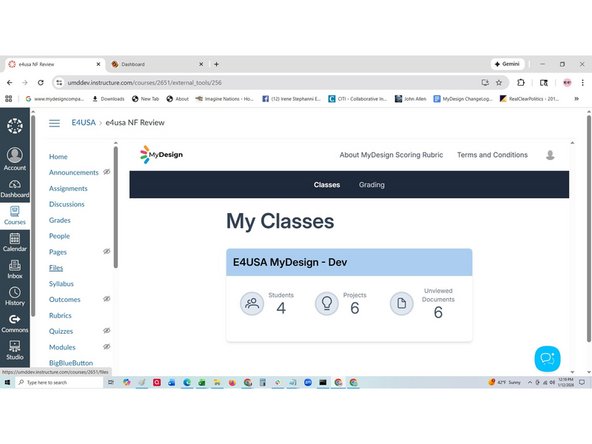
Task: Go to Dashboard in global navigation
Action: 15,188
